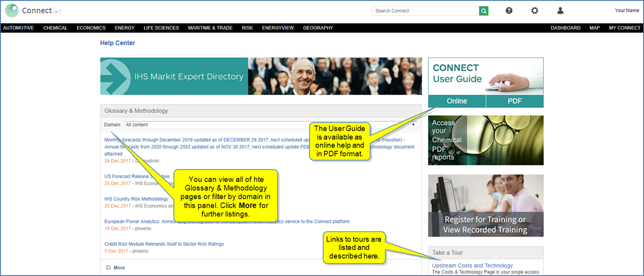Open US Forecast Release Schedule link
644x276 pixels.
137,176
